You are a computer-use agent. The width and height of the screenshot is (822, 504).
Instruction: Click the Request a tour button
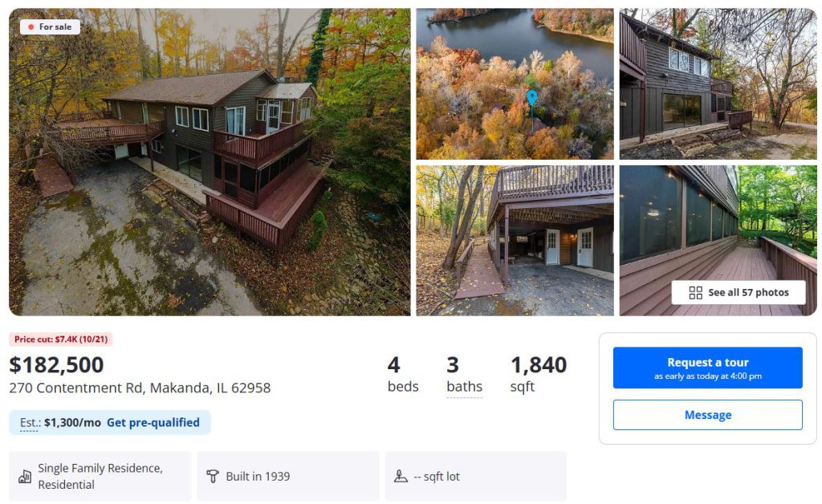[x=708, y=368]
